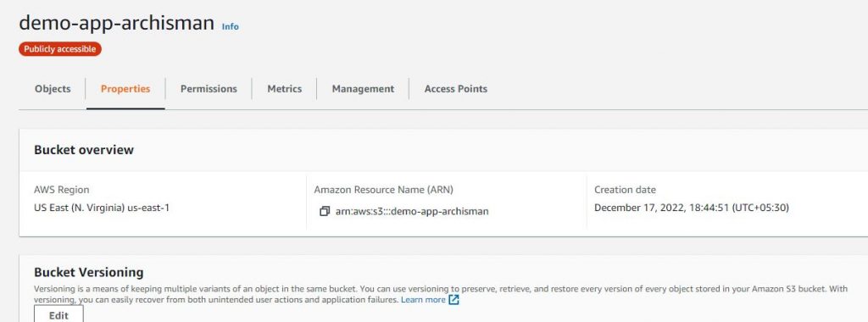Image resolution: width=868 pixels, height=322 pixels.
Task: Go to the Metrics tab
Action: pos(285,88)
